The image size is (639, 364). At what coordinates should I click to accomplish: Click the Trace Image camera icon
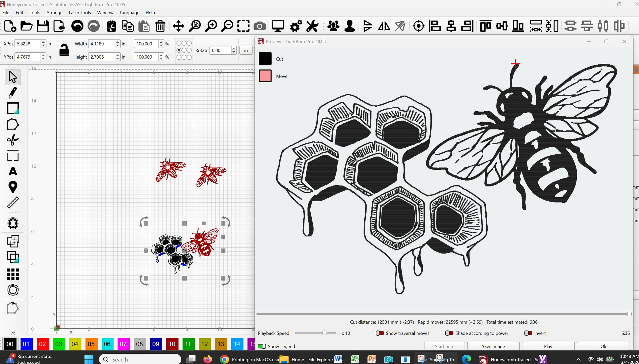(260, 26)
